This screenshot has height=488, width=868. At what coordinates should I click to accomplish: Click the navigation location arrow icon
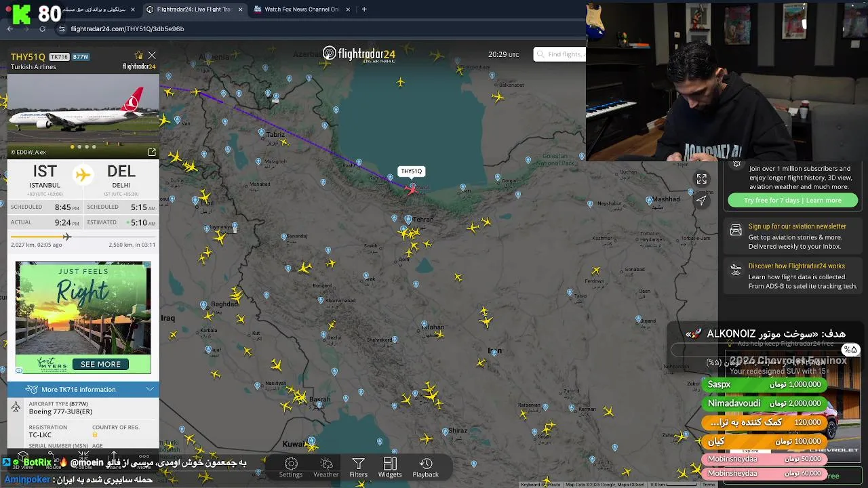(702, 200)
